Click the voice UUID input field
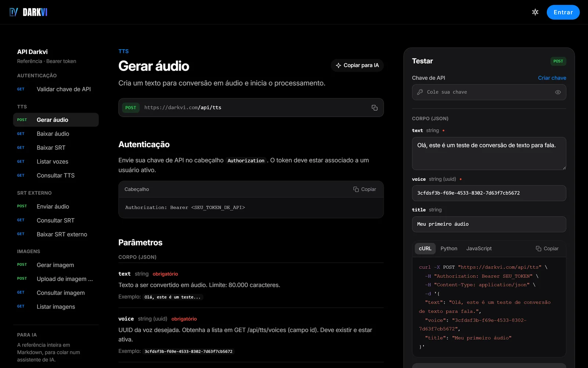 [x=489, y=193]
